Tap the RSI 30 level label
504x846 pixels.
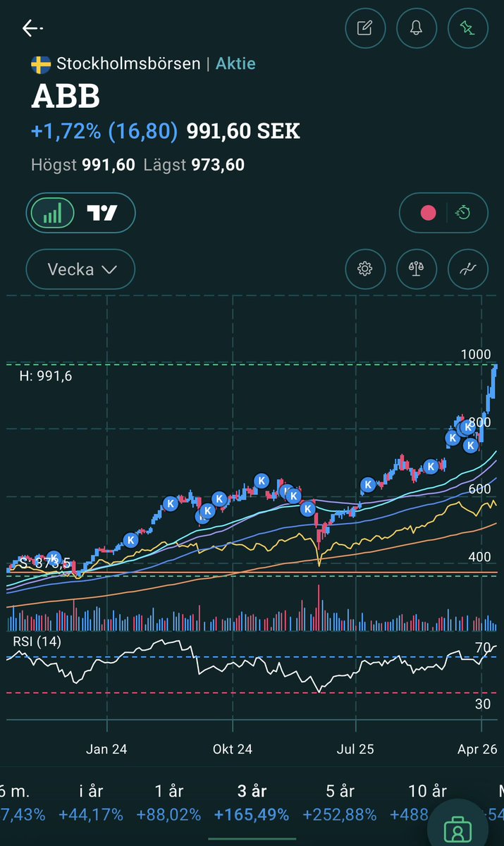pyautogui.click(x=483, y=704)
